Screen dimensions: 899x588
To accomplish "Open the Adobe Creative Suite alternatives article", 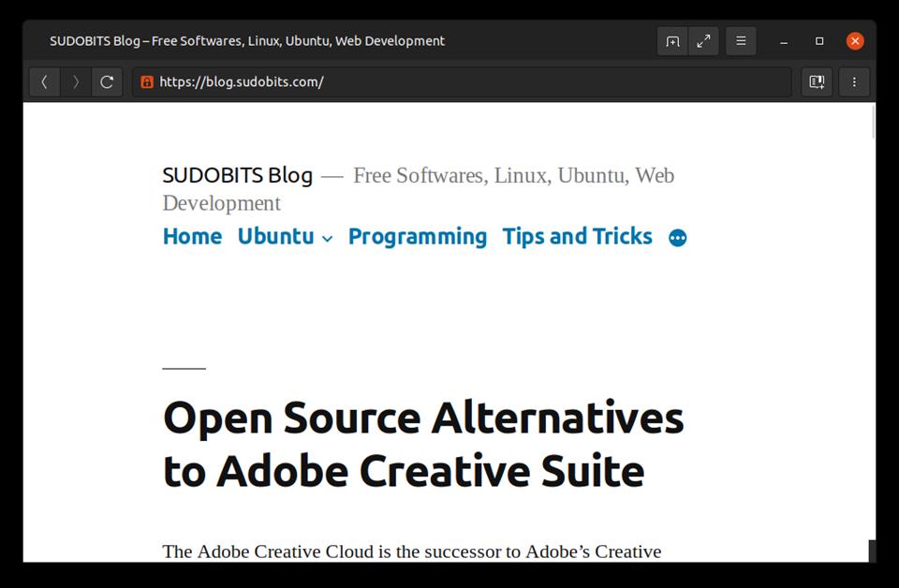I will click(x=423, y=443).
